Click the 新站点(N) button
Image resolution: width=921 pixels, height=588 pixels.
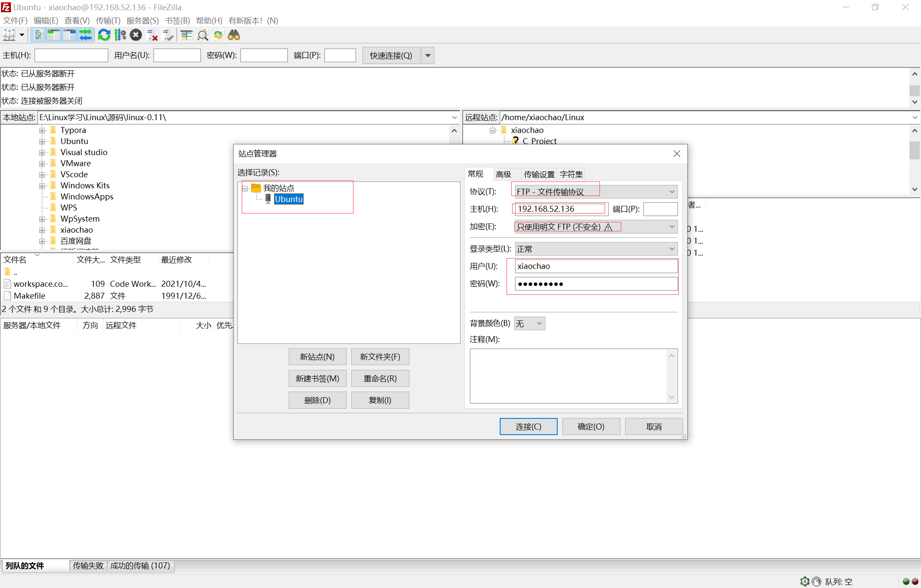tap(317, 357)
